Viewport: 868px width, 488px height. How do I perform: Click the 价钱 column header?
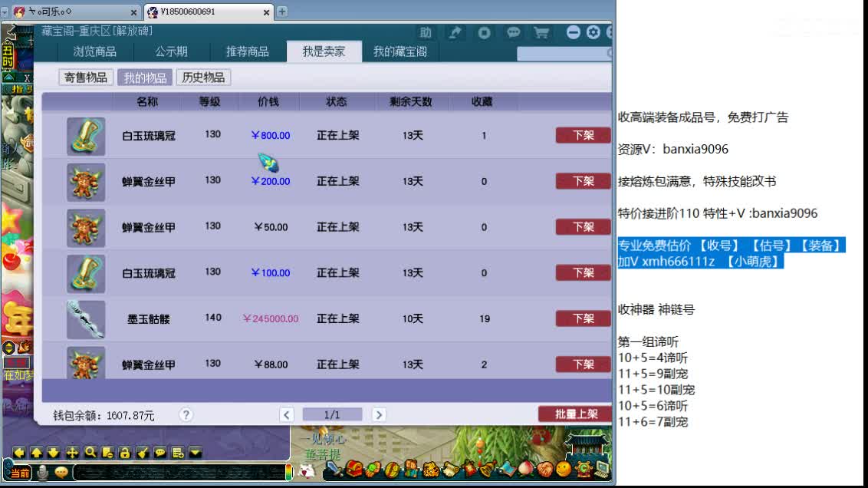[x=268, y=102]
